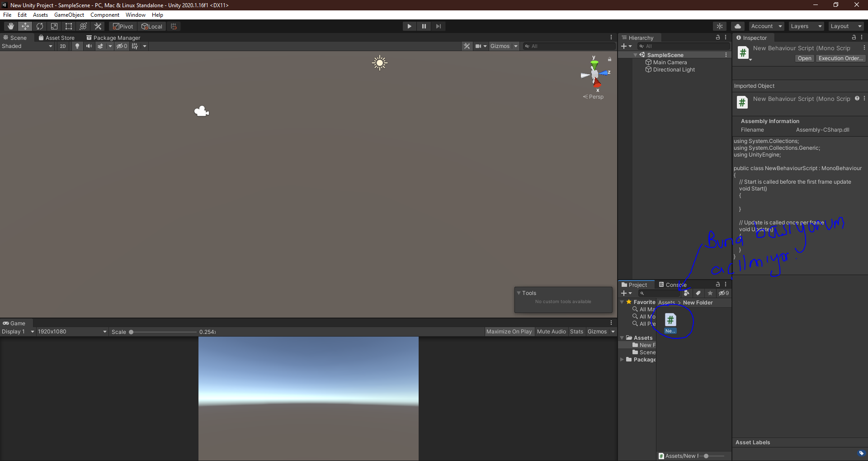Lock the Inspector panel
The width and height of the screenshot is (868, 461).
tap(854, 38)
